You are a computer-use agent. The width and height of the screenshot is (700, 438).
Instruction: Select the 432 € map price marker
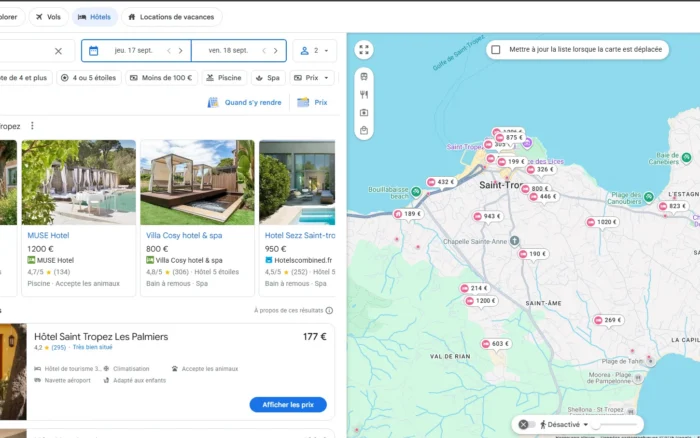pos(441,182)
